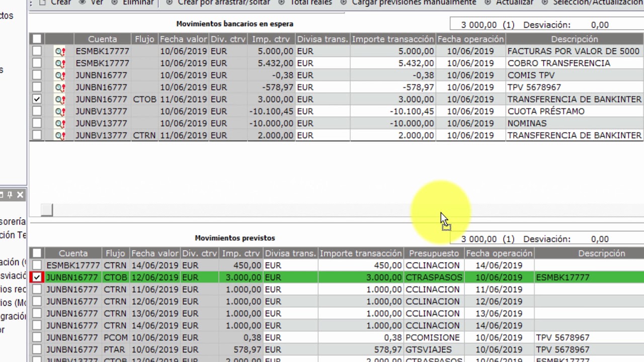Tick checkbox for PTAR 578,97 forecast row
644x362 pixels.
click(37, 349)
